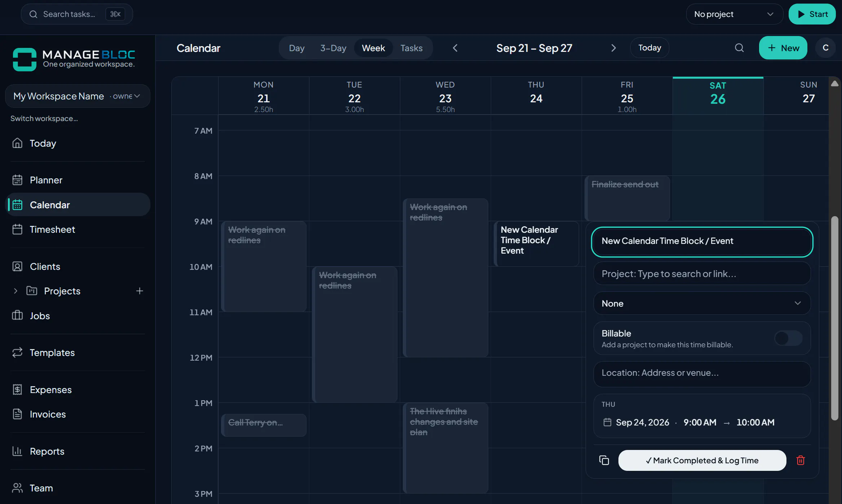Viewport: 842px width, 504px height.
Task: Switch to the Tasks view tab
Action: (x=411, y=48)
